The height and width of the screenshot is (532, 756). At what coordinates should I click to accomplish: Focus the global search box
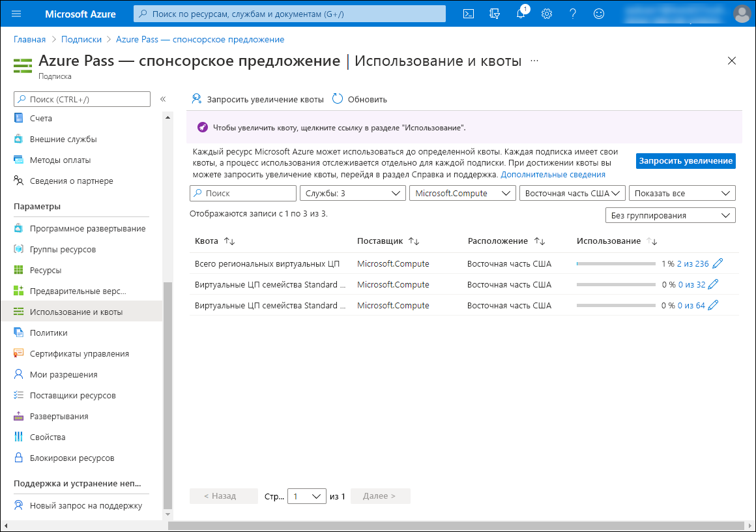pos(289,14)
